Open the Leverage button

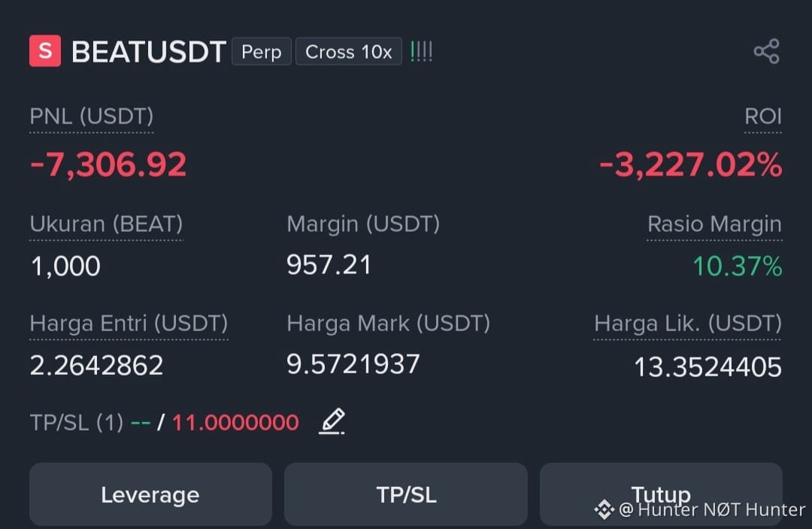click(x=150, y=494)
